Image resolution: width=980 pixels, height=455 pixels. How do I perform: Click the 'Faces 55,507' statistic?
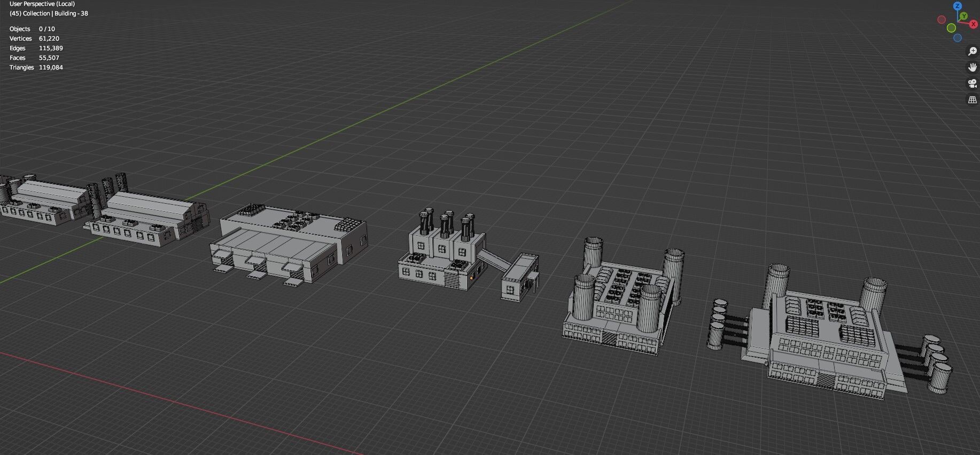coord(34,58)
